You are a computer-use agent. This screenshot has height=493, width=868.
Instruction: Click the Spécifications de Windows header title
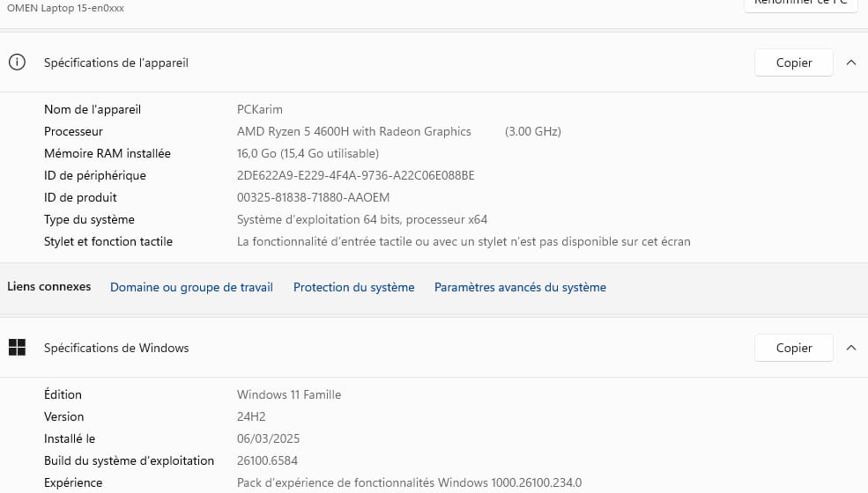coord(116,348)
